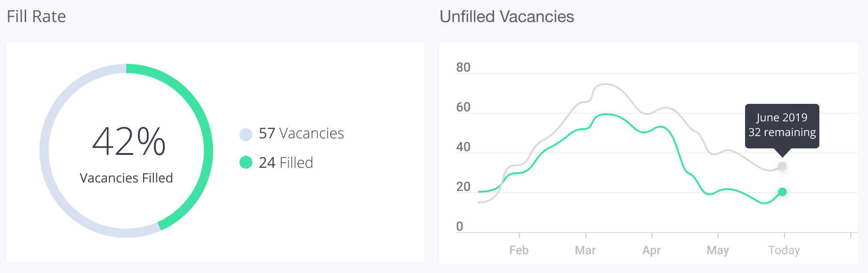Select the Feb label on x-axis

point(519,250)
